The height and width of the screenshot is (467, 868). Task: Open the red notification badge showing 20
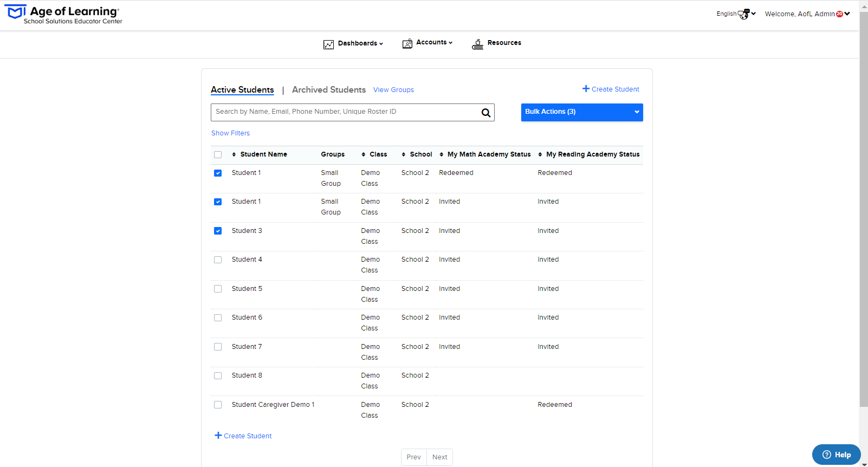pos(839,14)
